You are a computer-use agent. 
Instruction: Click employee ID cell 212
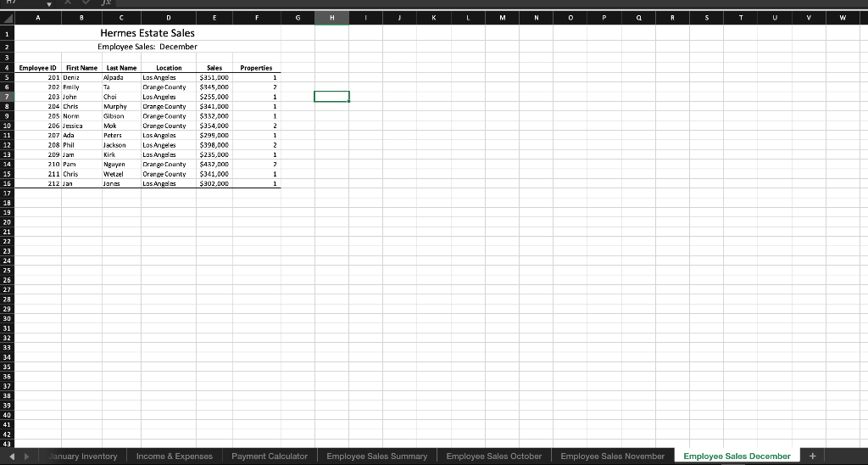(37, 183)
